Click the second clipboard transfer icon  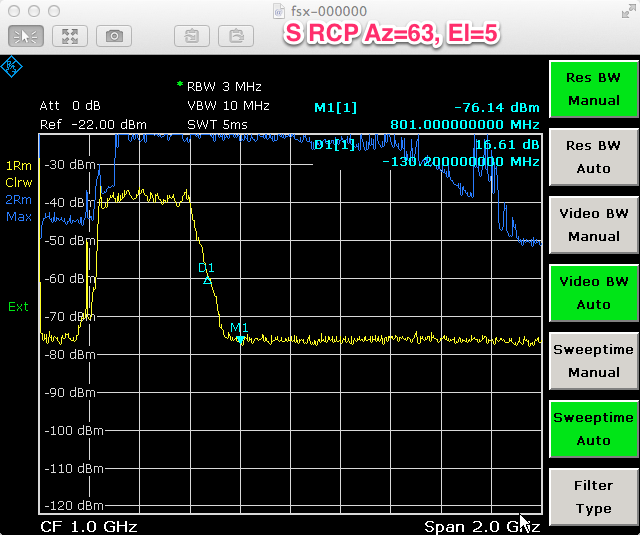click(236, 36)
